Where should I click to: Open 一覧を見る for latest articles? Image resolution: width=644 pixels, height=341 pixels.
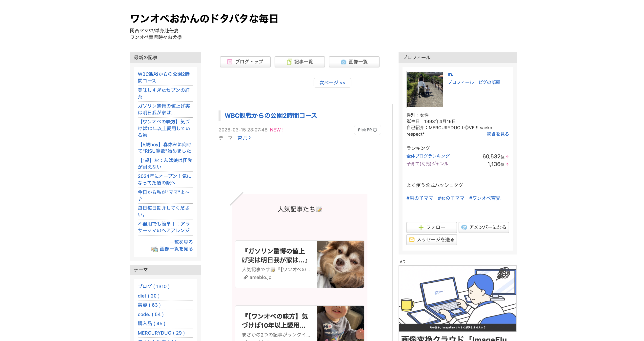[x=181, y=242]
